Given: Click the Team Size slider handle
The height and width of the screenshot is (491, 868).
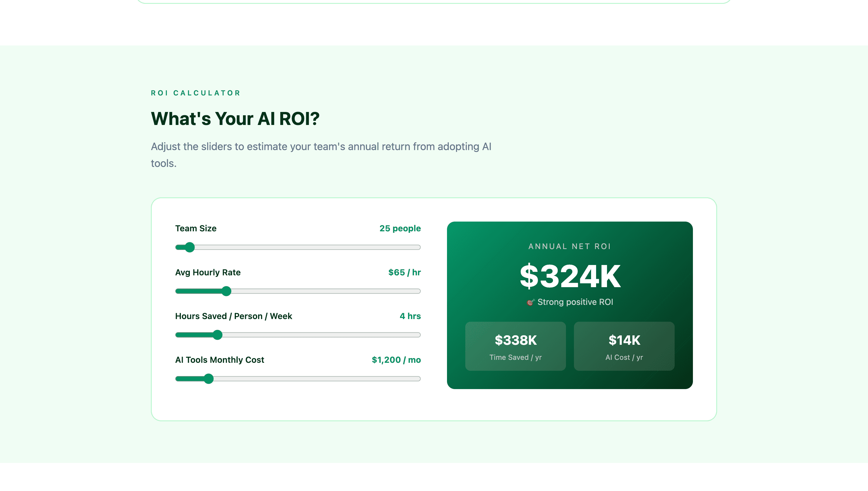Looking at the screenshot, I should [190, 247].
